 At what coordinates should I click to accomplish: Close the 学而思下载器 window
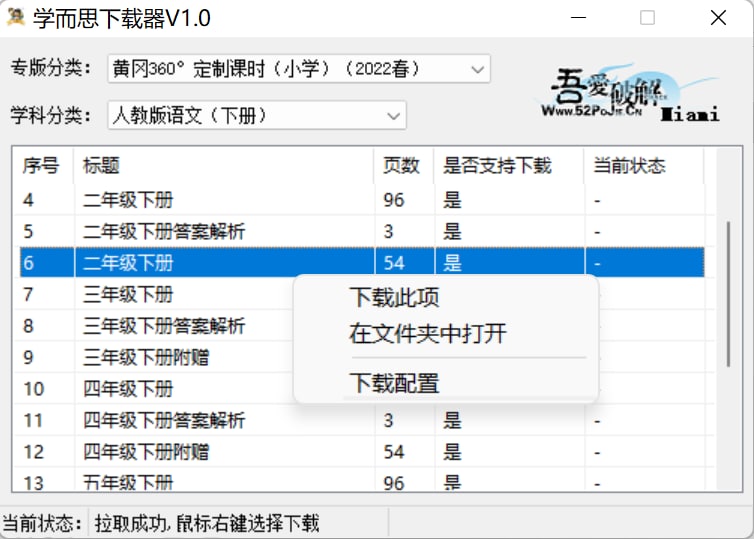pos(718,18)
